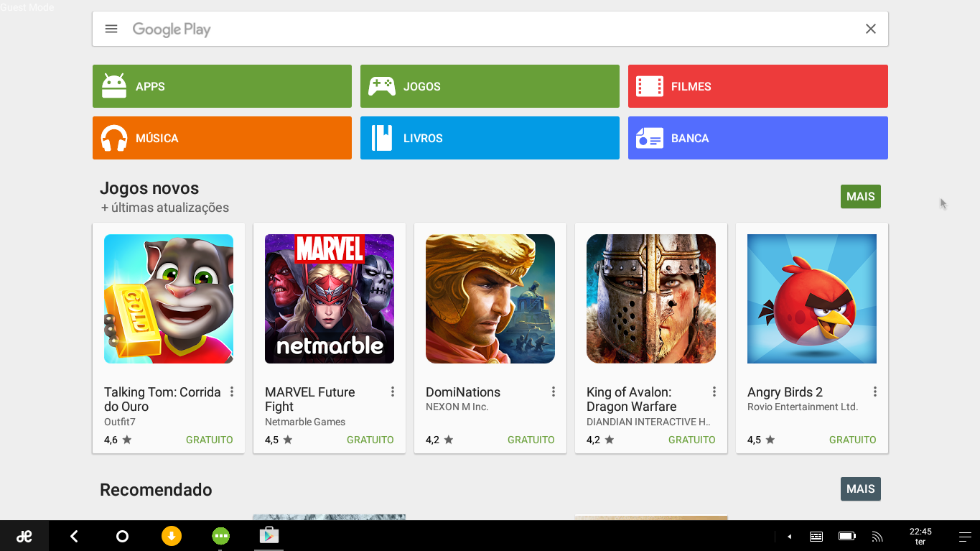Click GRATUITO on Talking Tom card

point(210,440)
